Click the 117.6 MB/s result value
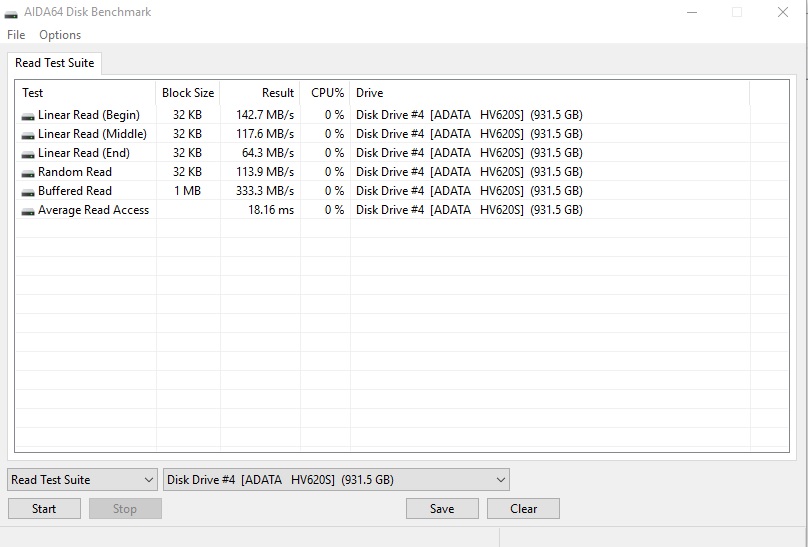Image resolution: width=808 pixels, height=547 pixels. (265, 133)
